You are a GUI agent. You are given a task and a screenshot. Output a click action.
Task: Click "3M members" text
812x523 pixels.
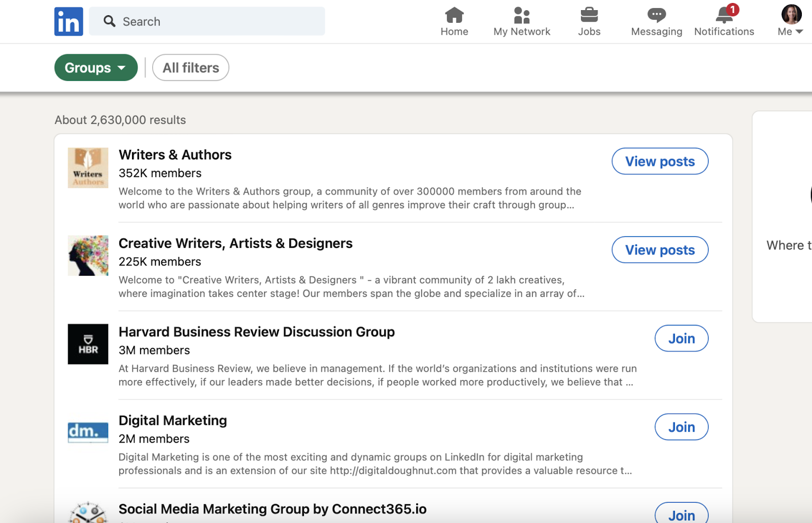pyautogui.click(x=154, y=350)
